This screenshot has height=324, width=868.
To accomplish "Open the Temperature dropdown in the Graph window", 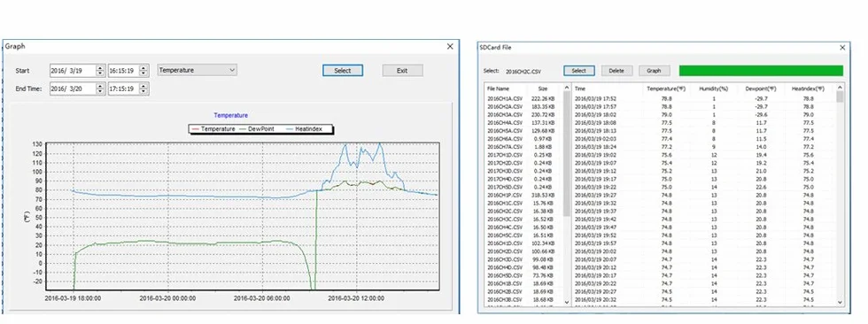I will click(x=197, y=70).
